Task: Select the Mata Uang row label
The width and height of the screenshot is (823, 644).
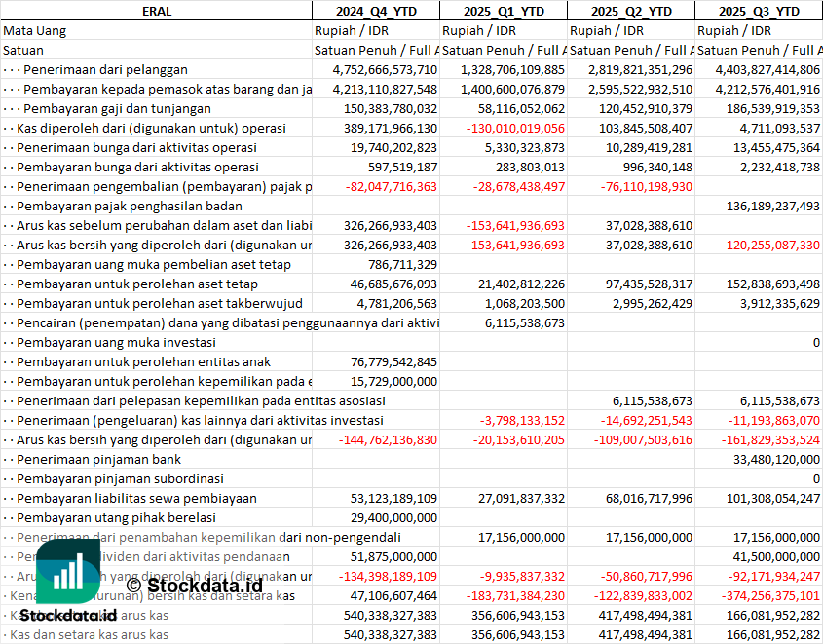Action: tap(35, 31)
